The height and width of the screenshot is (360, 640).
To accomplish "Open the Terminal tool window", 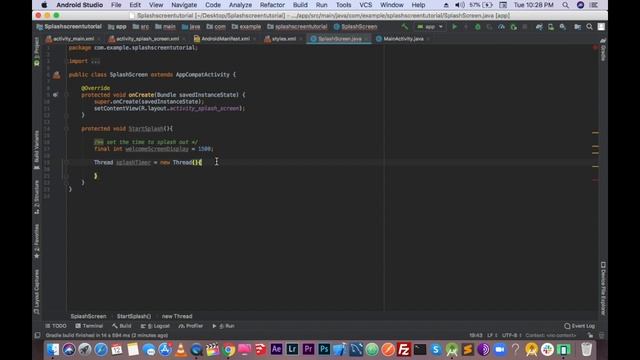I will pyautogui.click(x=89, y=326).
